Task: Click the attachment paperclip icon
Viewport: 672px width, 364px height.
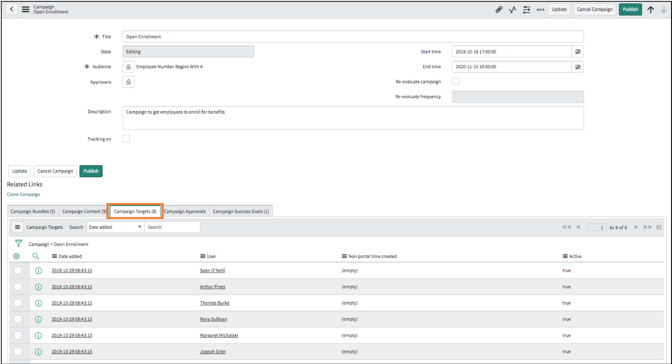Action: (499, 9)
